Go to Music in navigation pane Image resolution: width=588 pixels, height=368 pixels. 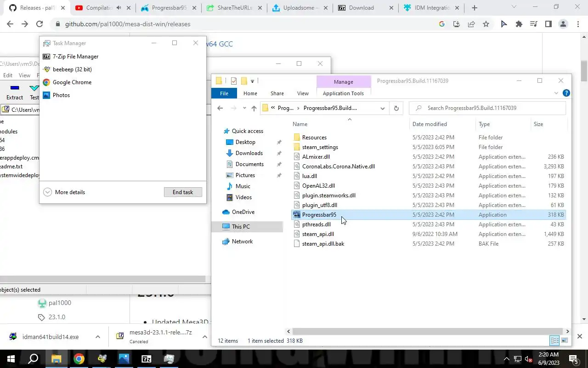pos(243,186)
